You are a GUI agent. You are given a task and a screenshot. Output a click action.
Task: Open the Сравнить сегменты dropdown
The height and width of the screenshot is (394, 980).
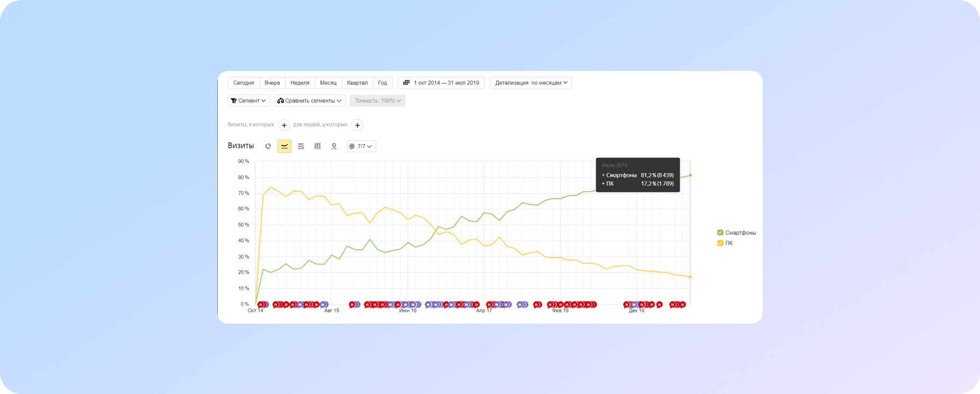tap(310, 100)
